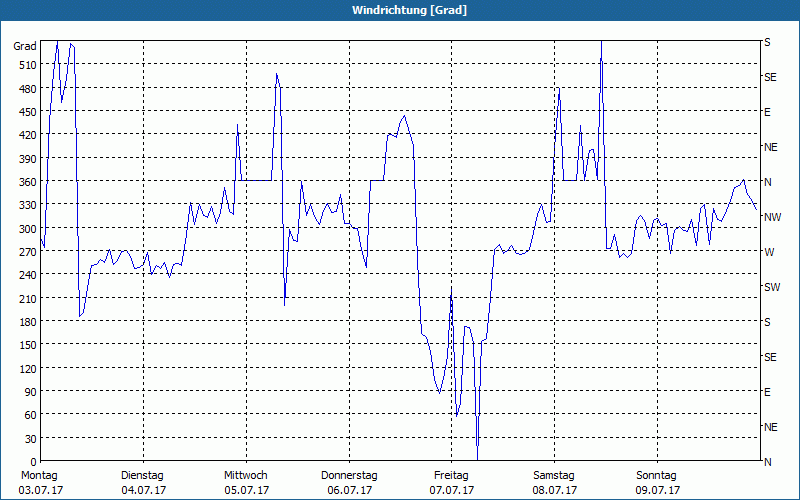Click the 'Samstag' day label
This screenshot has height=500, width=800.
pyautogui.click(x=554, y=476)
